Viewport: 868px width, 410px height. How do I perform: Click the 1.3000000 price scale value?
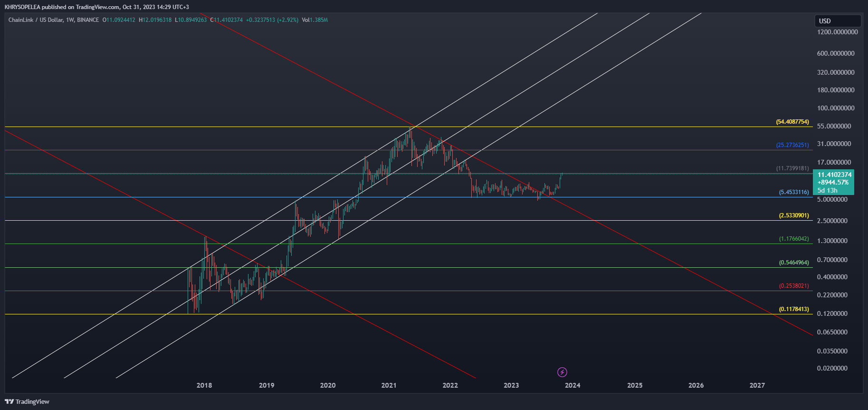pos(832,241)
